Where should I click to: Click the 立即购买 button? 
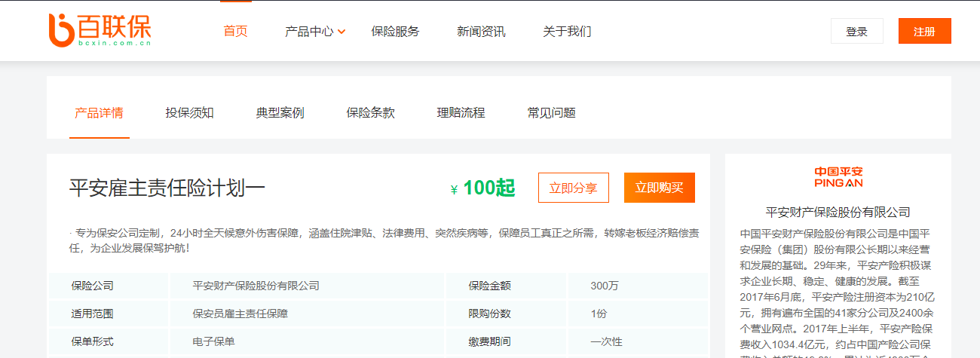click(x=660, y=188)
